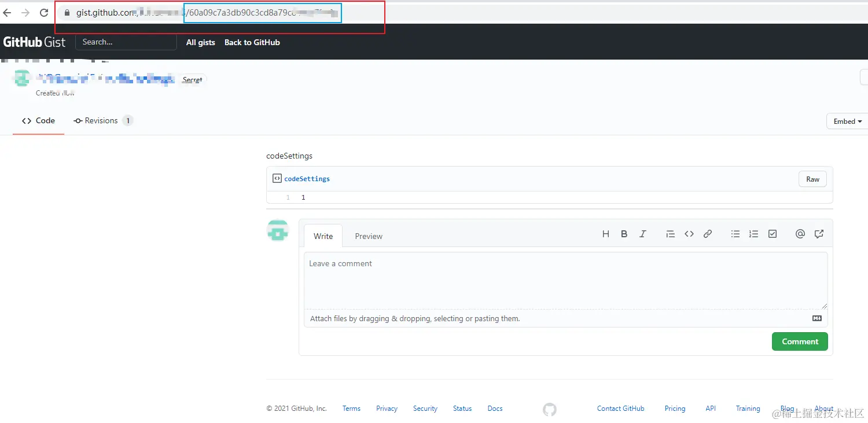
Task: Switch to the Preview tab
Action: [369, 236]
